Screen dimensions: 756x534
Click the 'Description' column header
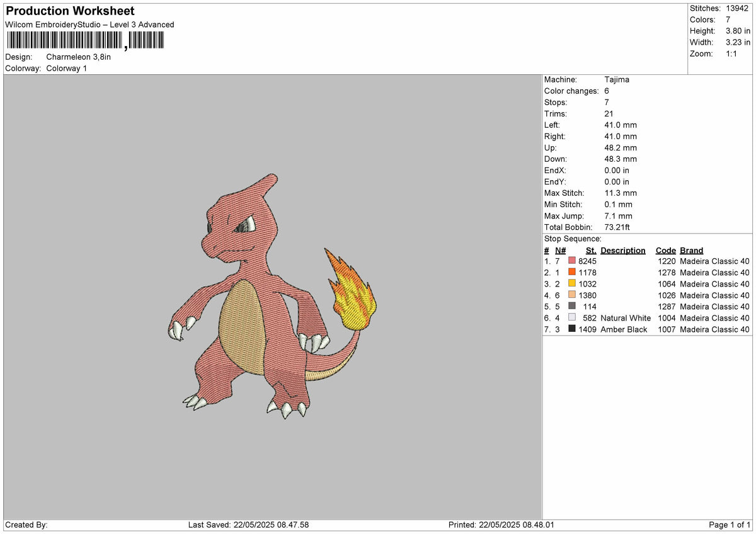click(623, 250)
